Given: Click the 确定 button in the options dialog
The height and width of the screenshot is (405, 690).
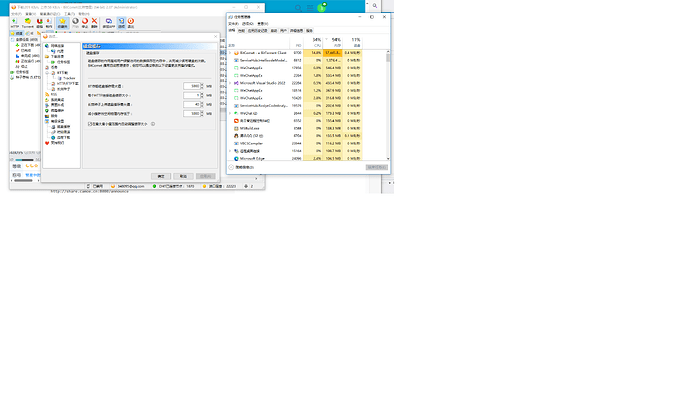Looking at the screenshot, I should (161, 175).
